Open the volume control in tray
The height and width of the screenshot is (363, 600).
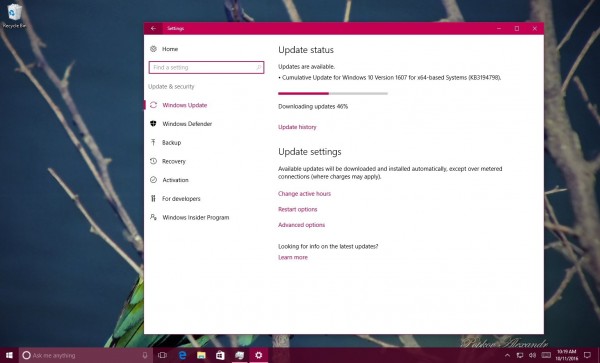(x=532, y=355)
